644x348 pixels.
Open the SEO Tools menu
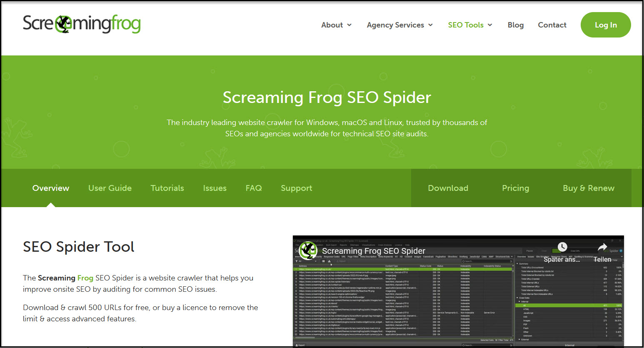(465, 25)
